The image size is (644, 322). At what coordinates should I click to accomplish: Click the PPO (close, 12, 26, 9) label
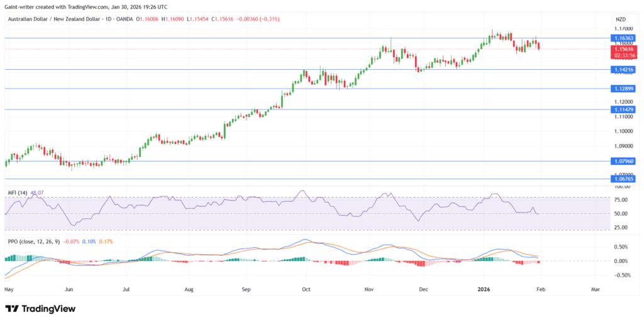(34, 241)
